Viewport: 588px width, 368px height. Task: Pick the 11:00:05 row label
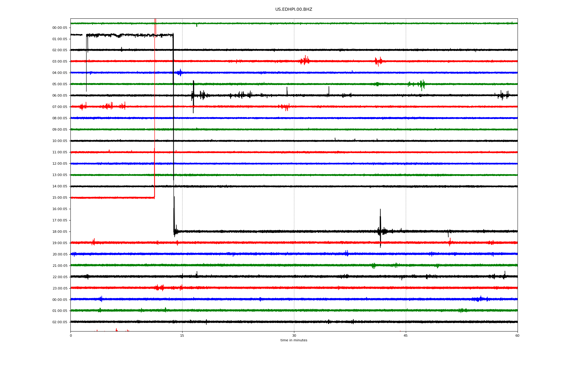(x=60, y=152)
